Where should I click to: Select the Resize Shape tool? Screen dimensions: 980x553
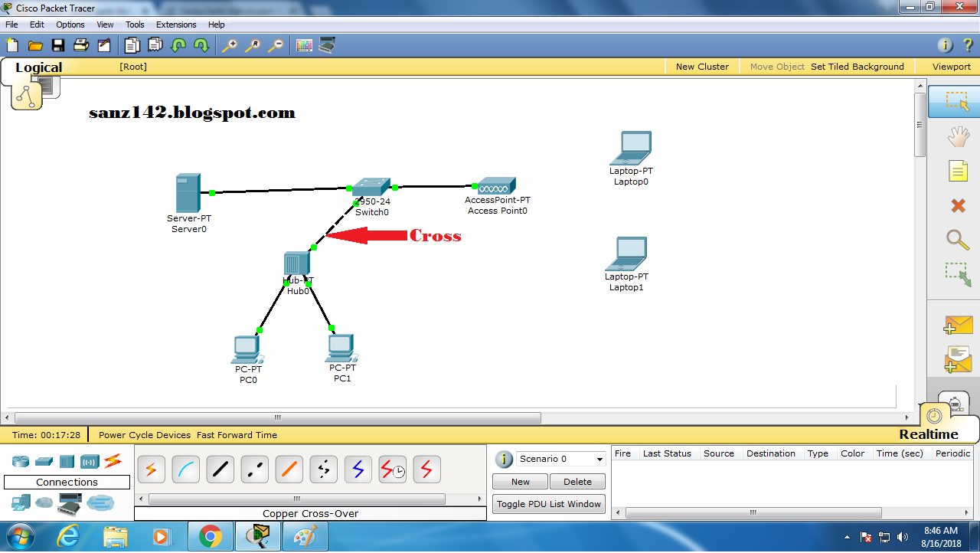point(958,275)
